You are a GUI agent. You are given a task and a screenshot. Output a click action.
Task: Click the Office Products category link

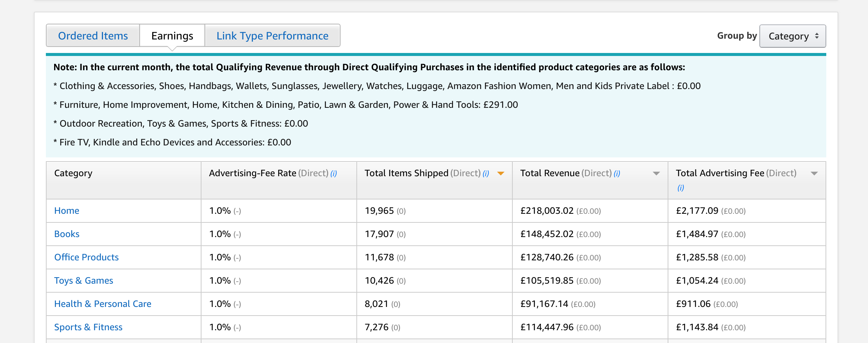86,257
